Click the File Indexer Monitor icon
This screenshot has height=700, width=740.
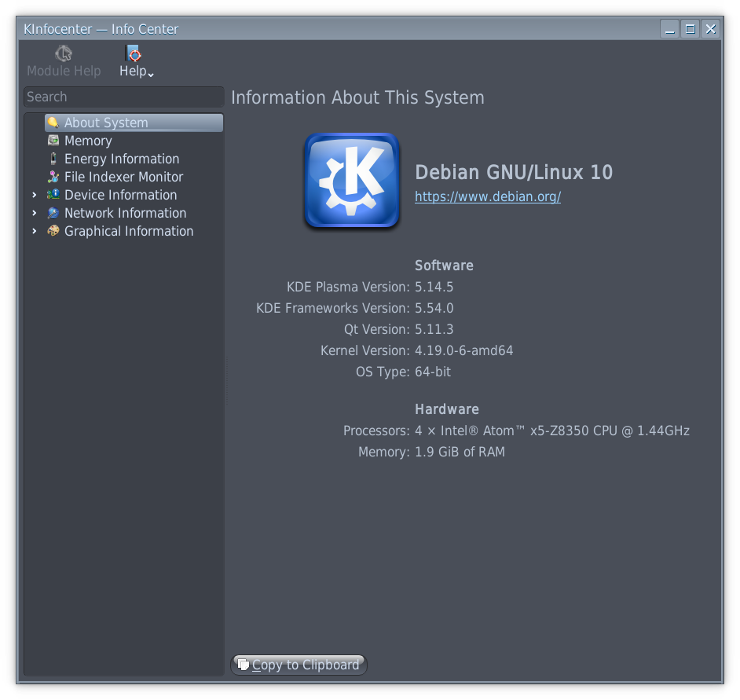click(53, 177)
